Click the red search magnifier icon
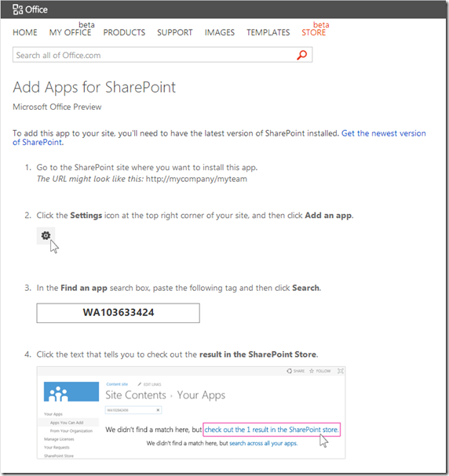Viewport: 449px width, 476px height. click(301, 55)
